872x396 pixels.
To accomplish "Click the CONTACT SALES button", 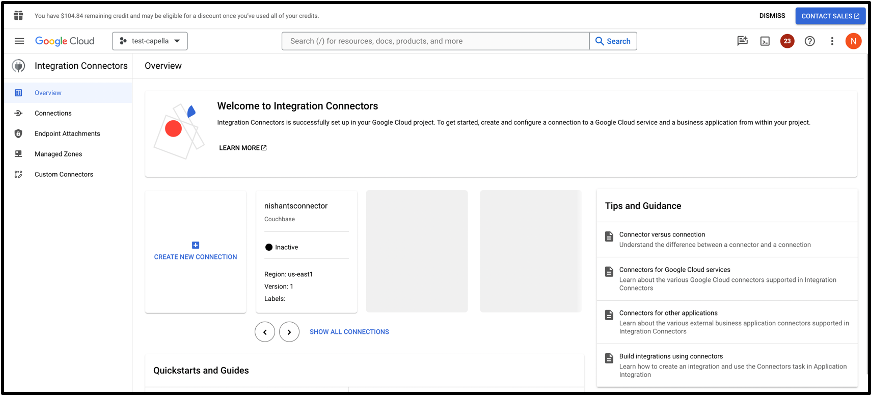I will click(830, 16).
